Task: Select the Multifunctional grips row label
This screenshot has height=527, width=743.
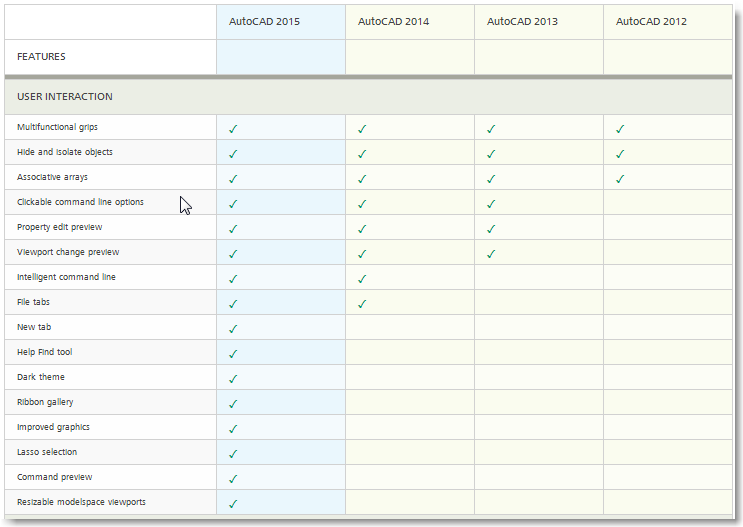Action: [57, 127]
